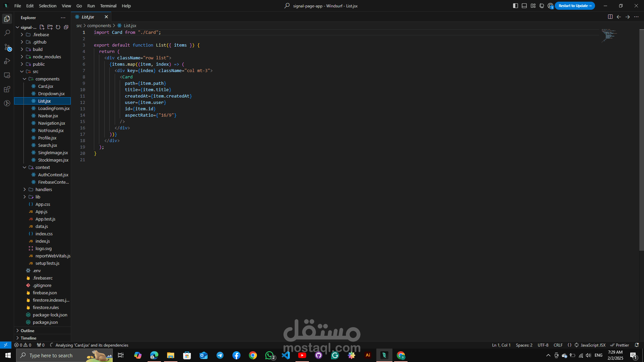Image resolution: width=644 pixels, height=362 pixels.
Task: Collapse all folders in Explorer
Action: 66,27
